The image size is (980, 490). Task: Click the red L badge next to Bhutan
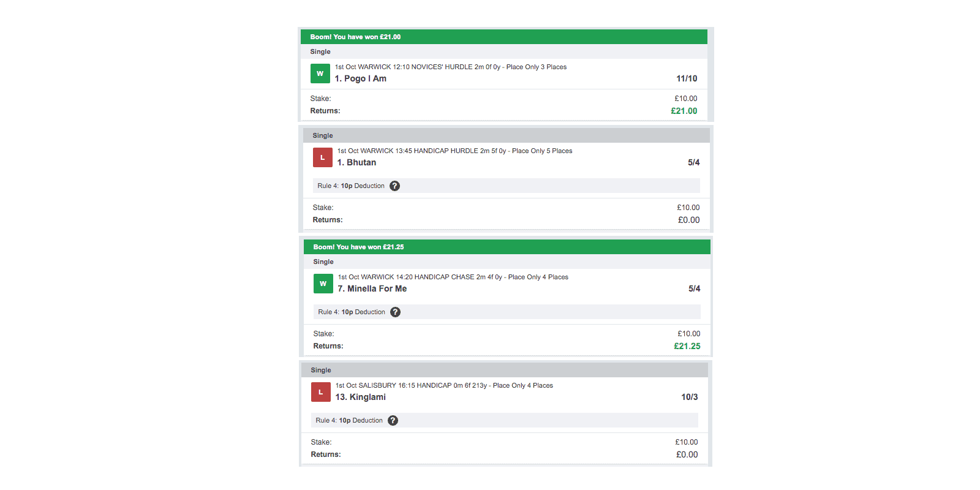click(322, 157)
